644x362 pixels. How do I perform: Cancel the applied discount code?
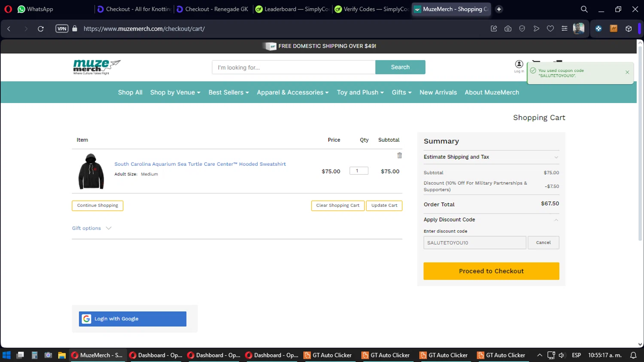[x=543, y=243]
